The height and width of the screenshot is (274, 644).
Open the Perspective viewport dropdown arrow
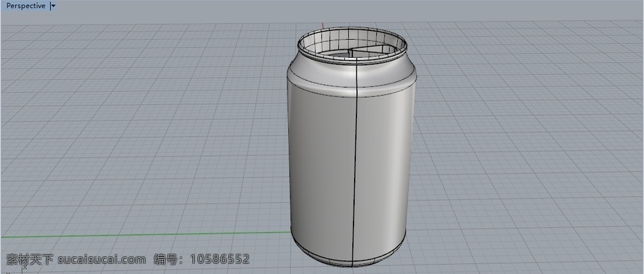click(x=53, y=6)
